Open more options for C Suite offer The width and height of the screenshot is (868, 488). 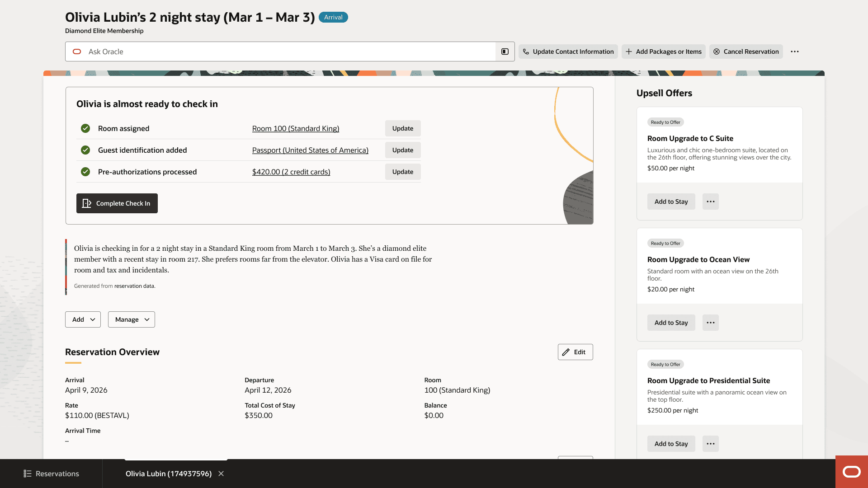coord(710,202)
